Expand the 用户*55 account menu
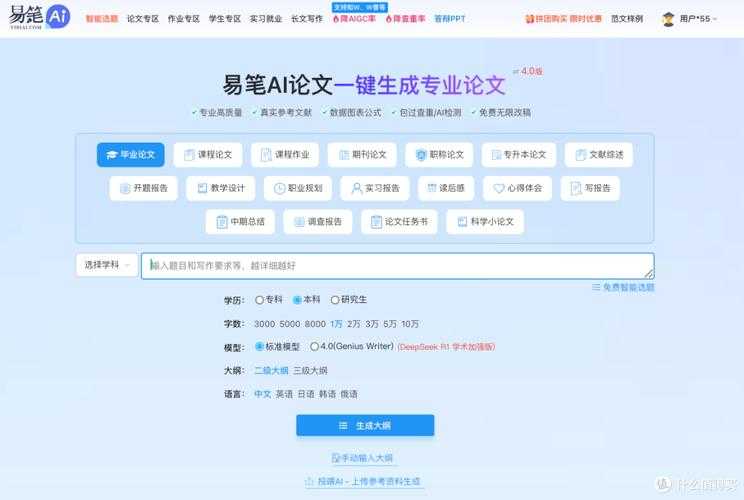Screen dimensions: 744x500 698,19
